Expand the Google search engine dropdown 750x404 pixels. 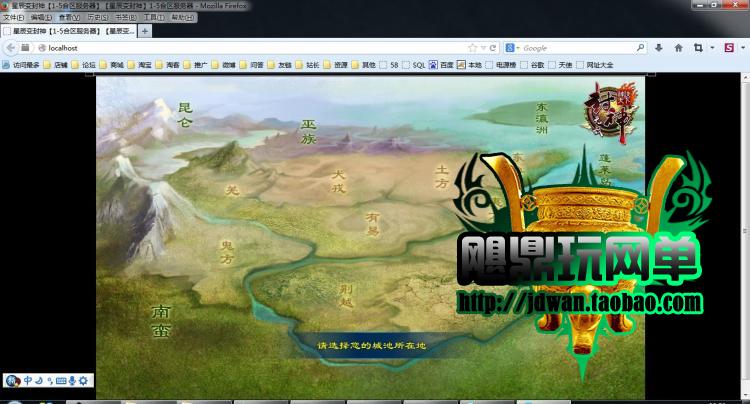tap(518, 48)
